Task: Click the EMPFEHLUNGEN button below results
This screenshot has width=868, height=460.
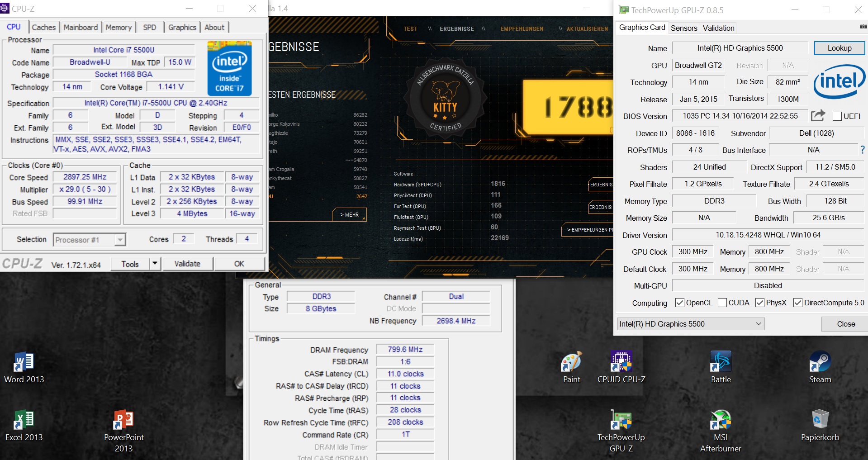Action: pyautogui.click(x=588, y=230)
